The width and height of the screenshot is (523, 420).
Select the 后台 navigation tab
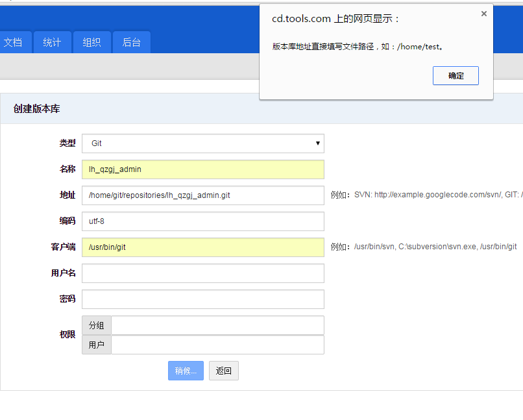coord(131,42)
